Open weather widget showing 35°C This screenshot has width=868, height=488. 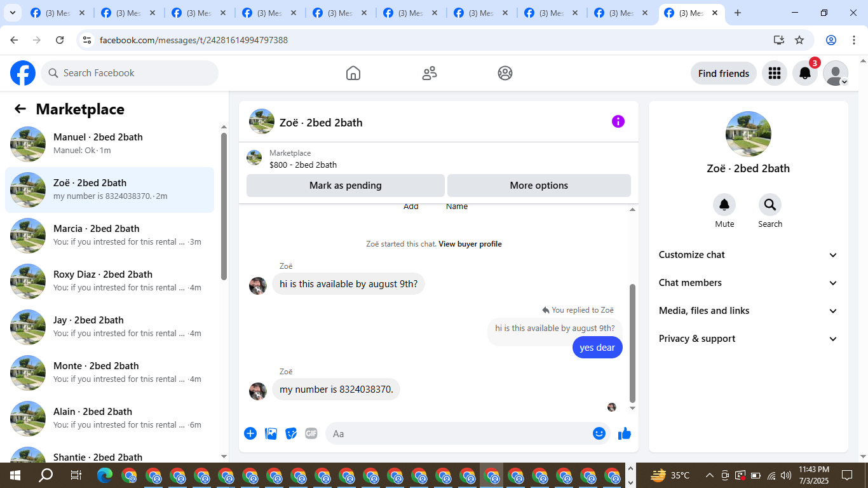click(670, 475)
